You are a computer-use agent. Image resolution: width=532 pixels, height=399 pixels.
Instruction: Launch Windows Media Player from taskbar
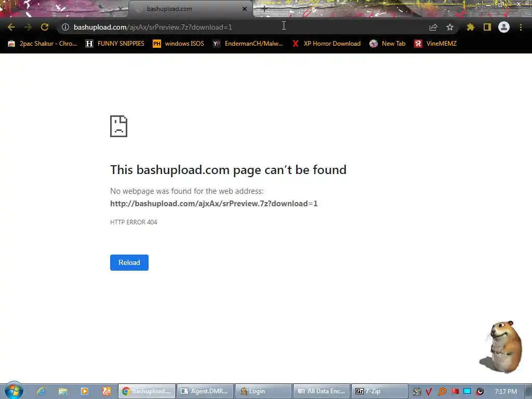85,391
